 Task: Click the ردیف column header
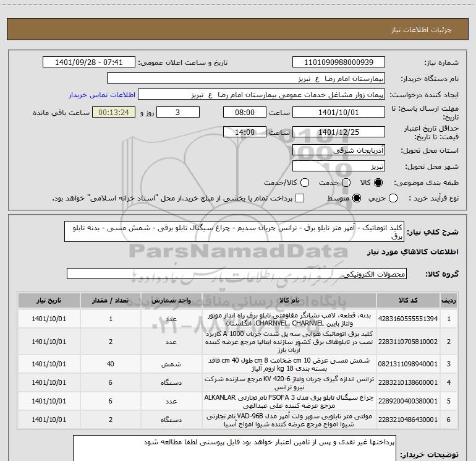[449, 301]
